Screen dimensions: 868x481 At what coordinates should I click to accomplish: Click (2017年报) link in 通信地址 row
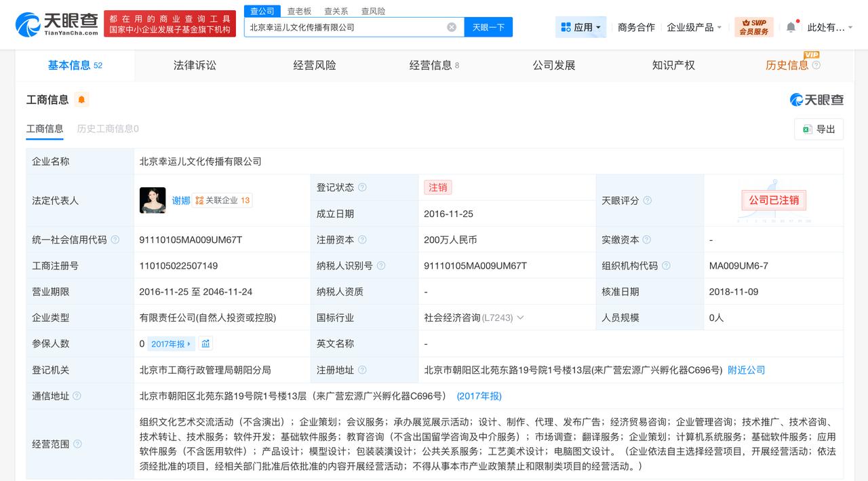click(x=479, y=396)
